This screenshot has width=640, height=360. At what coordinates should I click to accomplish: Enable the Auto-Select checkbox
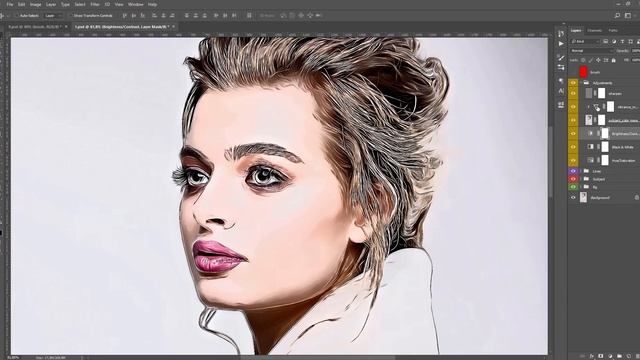pos(16,16)
